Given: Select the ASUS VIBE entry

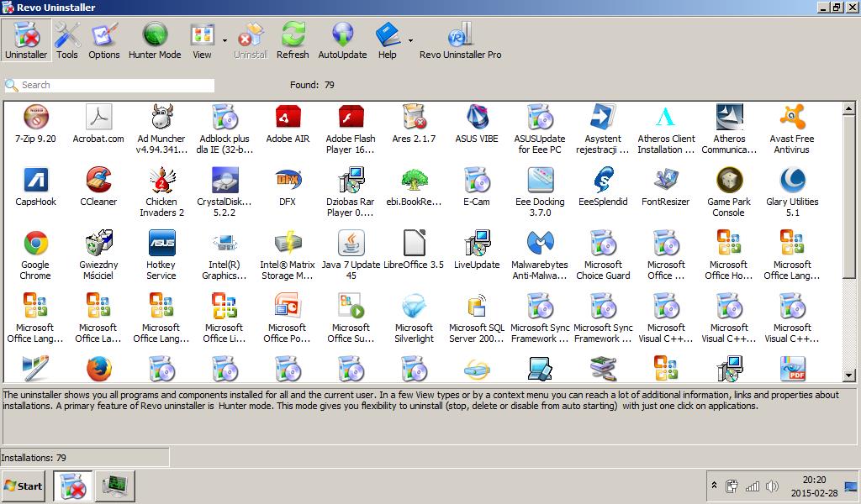Looking at the screenshot, I should coord(477,124).
